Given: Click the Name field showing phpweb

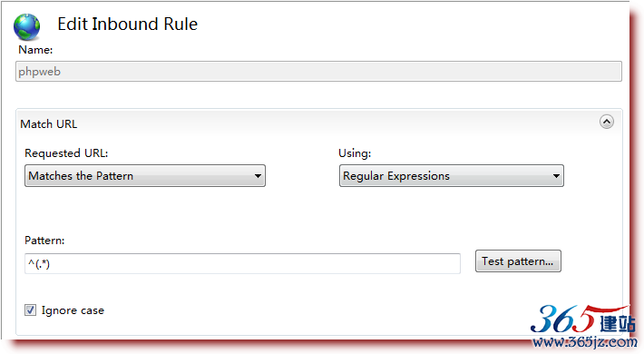Looking at the screenshot, I should coord(318,72).
